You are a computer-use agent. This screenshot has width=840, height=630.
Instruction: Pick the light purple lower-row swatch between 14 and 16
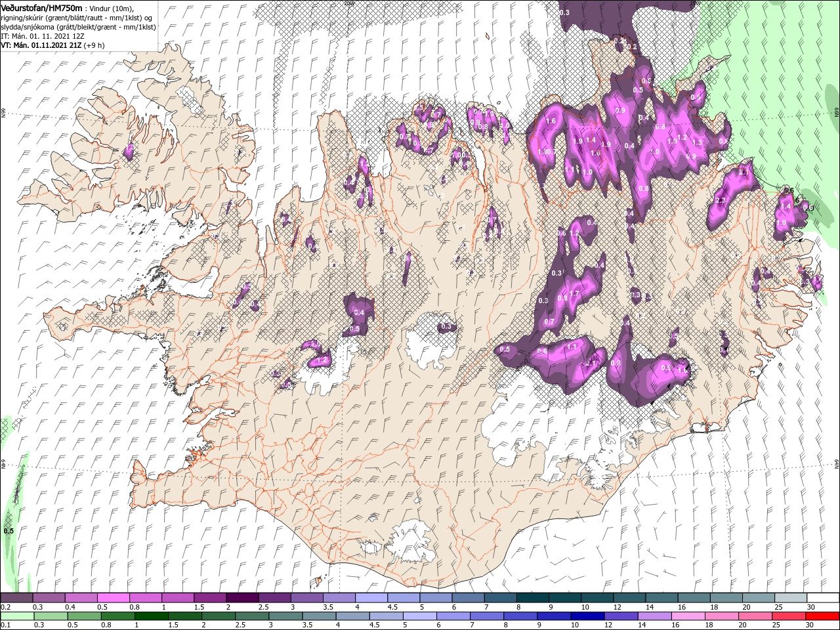pyautogui.click(x=654, y=616)
